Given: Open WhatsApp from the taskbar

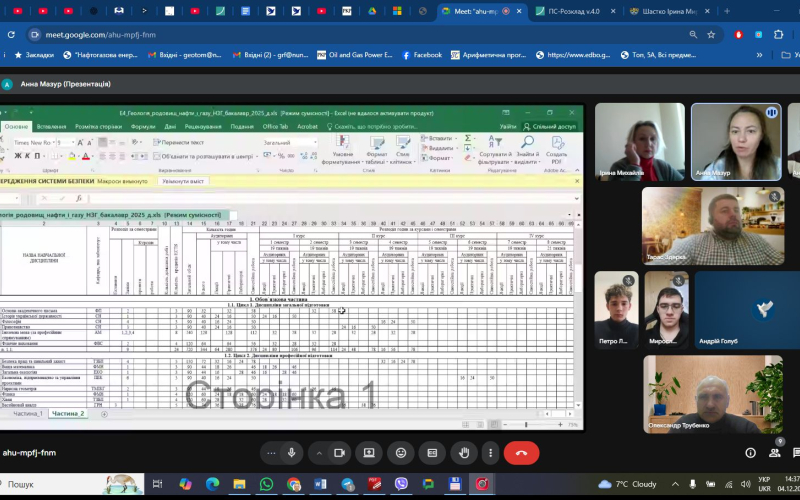Looking at the screenshot, I should 267,484.
